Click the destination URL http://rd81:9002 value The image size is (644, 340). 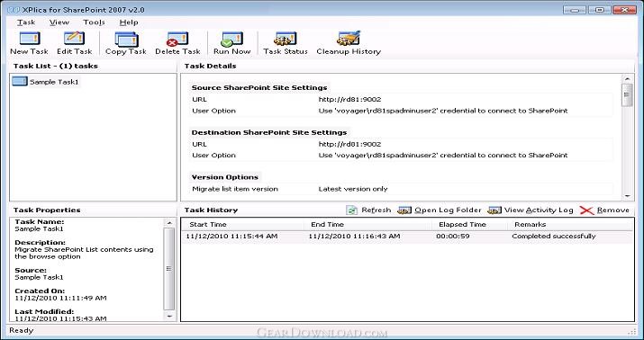pos(350,144)
